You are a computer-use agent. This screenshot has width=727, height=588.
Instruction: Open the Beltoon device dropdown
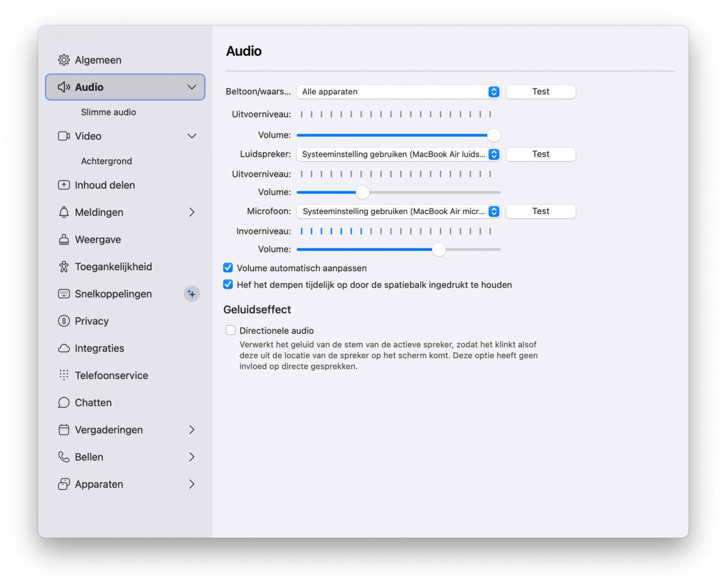tap(398, 92)
